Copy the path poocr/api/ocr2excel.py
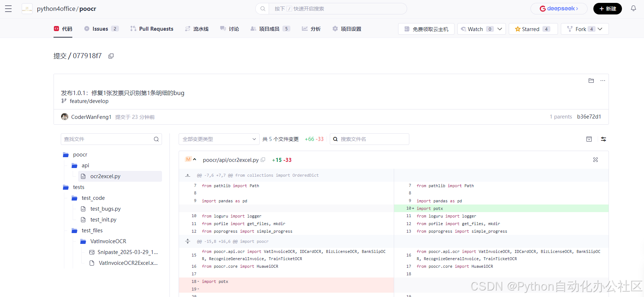The width and height of the screenshot is (644, 297). pos(263,160)
